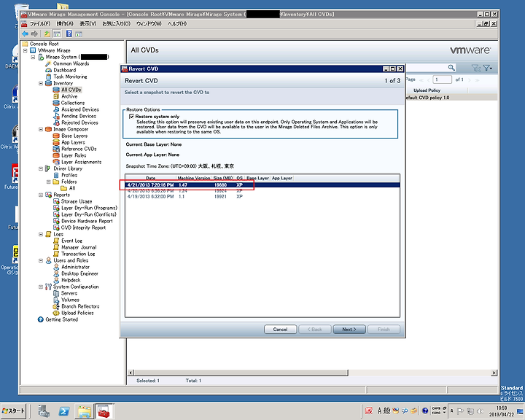
Task: Select Desktop Engineer role
Action: pos(79,273)
